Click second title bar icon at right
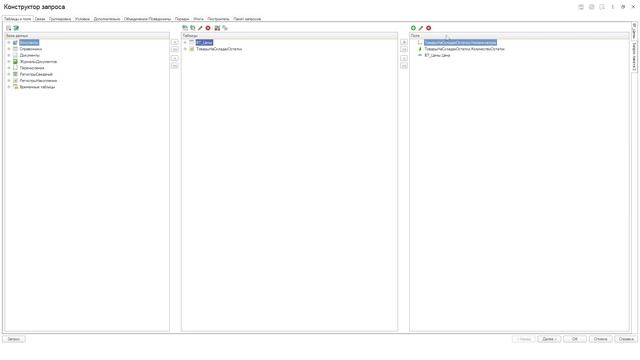 [591, 7]
